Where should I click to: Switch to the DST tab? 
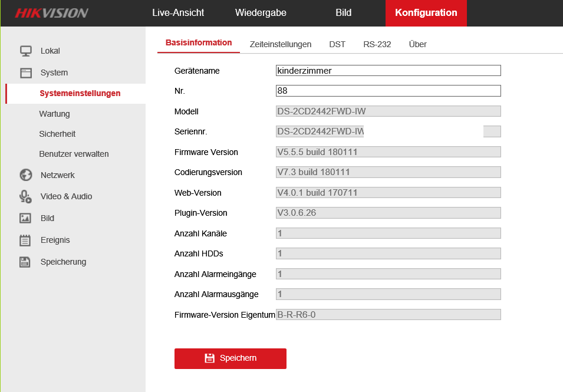337,44
